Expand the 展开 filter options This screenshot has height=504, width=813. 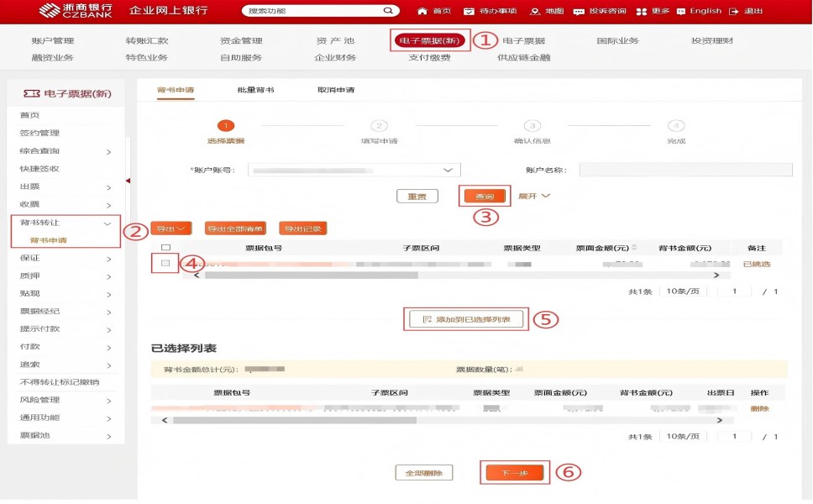point(533,196)
